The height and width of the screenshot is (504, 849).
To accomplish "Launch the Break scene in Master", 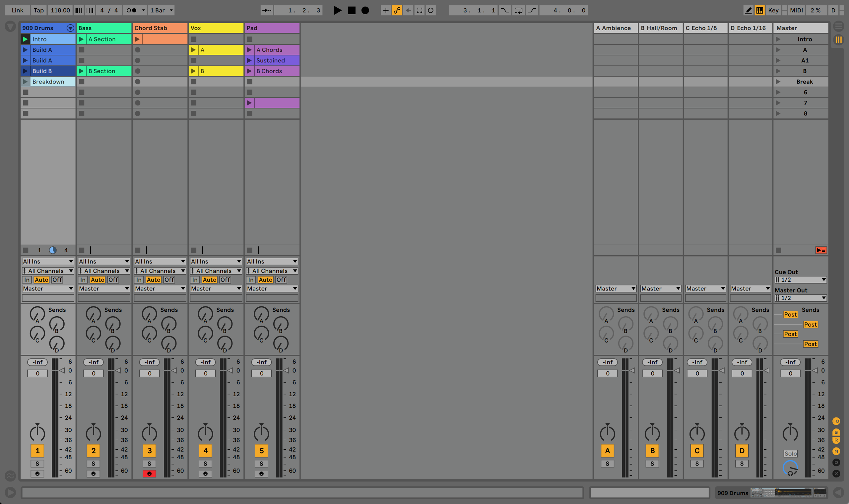I will (778, 82).
